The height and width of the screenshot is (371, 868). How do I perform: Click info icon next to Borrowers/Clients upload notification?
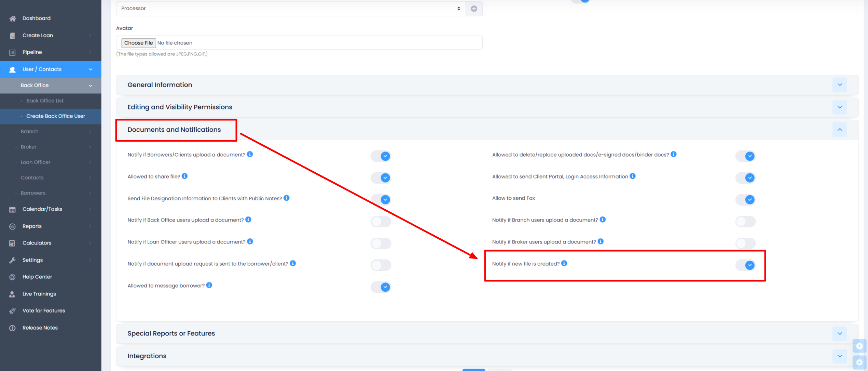(250, 154)
